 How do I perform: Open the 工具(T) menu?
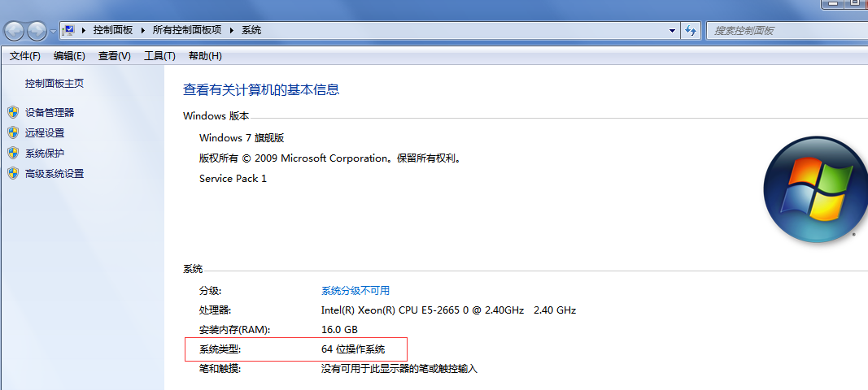(x=159, y=56)
